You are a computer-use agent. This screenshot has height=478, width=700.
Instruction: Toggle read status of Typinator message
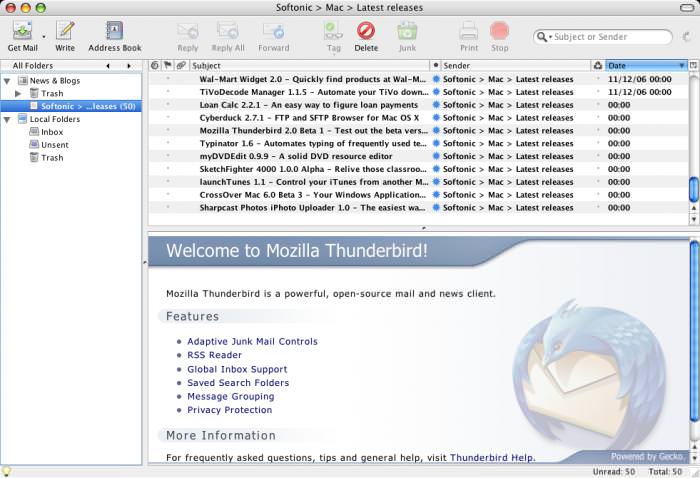436,144
